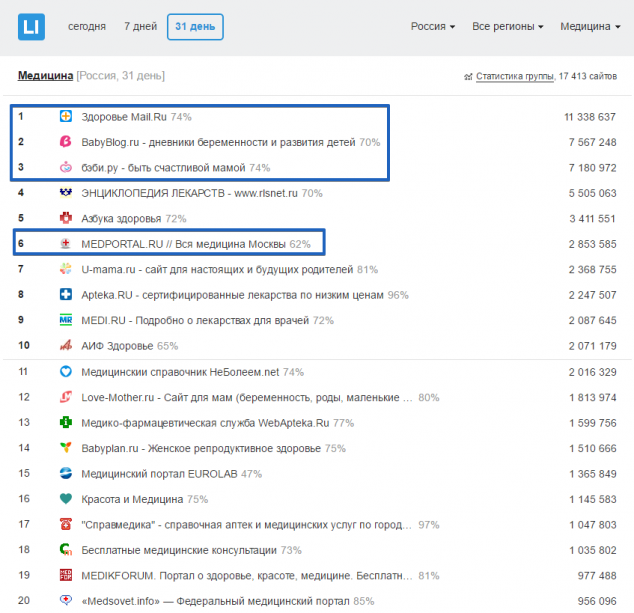
Task: Open Babyplan.ru Женское репродуктивное здоровье link
Action: pyautogui.click(x=201, y=448)
